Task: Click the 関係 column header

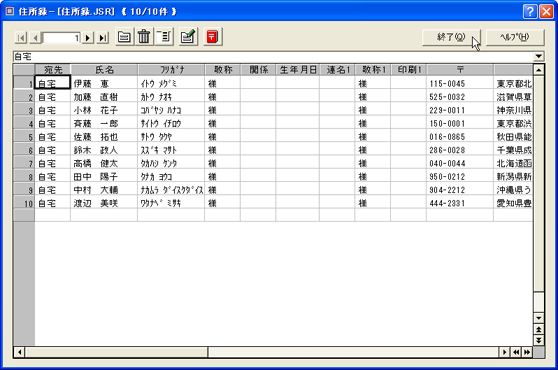Action: click(x=258, y=70)
